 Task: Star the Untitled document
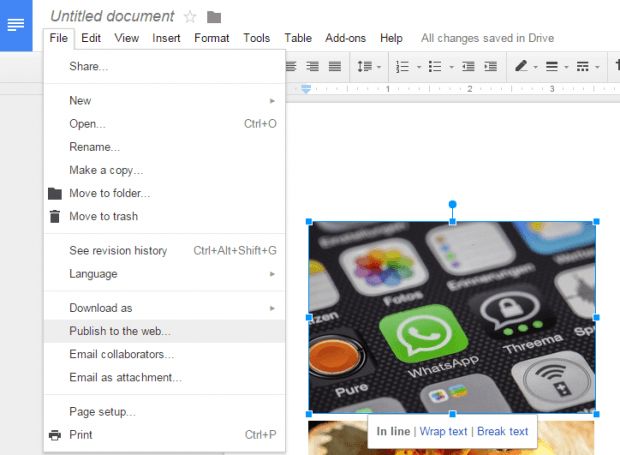point(190,17)
